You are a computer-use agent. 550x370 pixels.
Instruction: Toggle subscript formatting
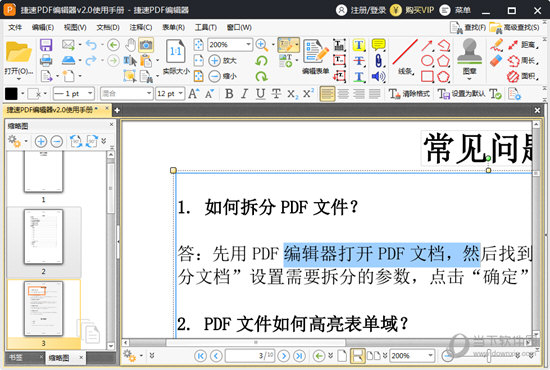coord(292,94)
